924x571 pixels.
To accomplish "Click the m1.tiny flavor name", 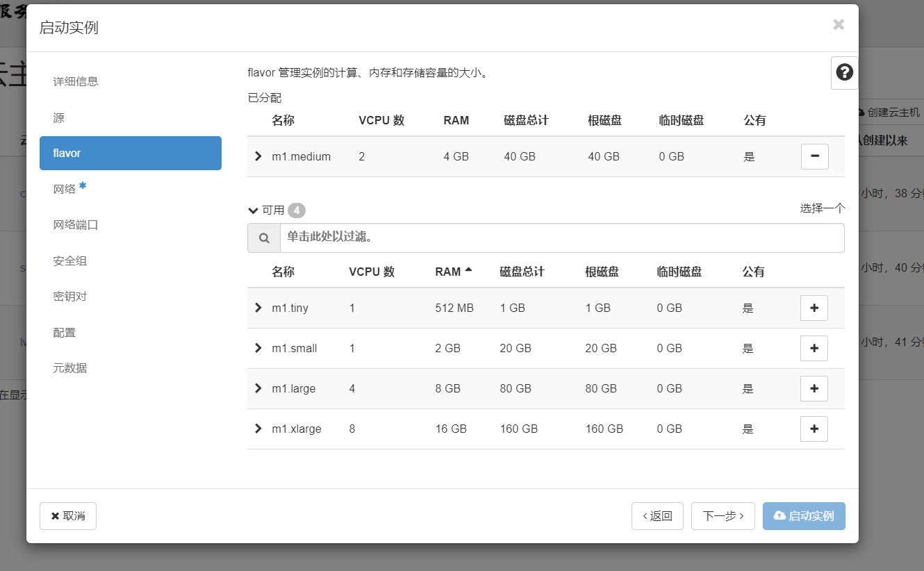I will (x=290, y=308).
